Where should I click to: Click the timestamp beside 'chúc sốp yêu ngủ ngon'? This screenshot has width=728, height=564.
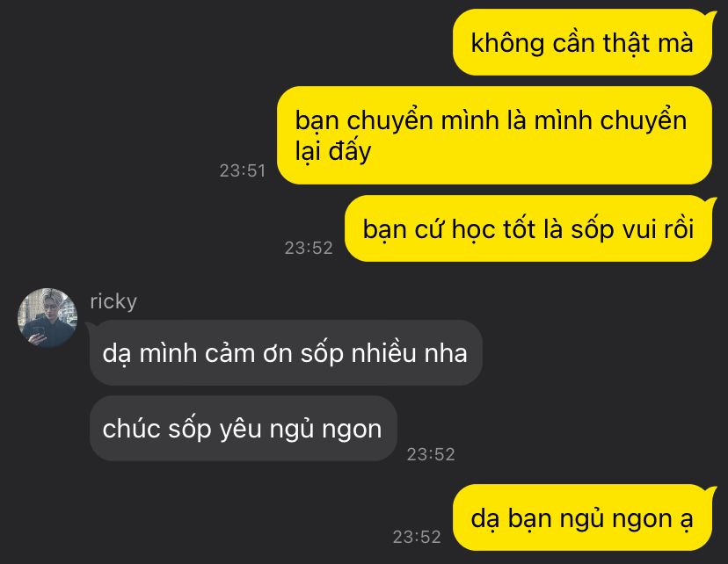coord(431,454)
